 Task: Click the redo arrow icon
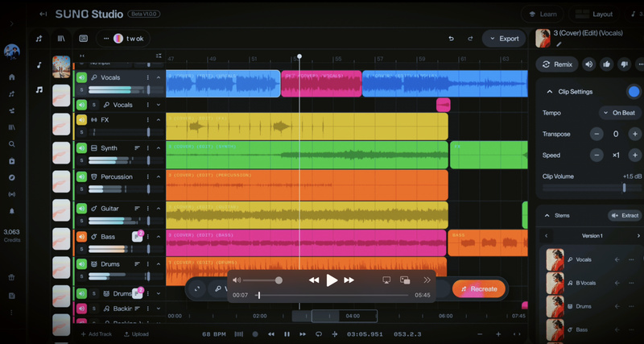pos(469,38)
